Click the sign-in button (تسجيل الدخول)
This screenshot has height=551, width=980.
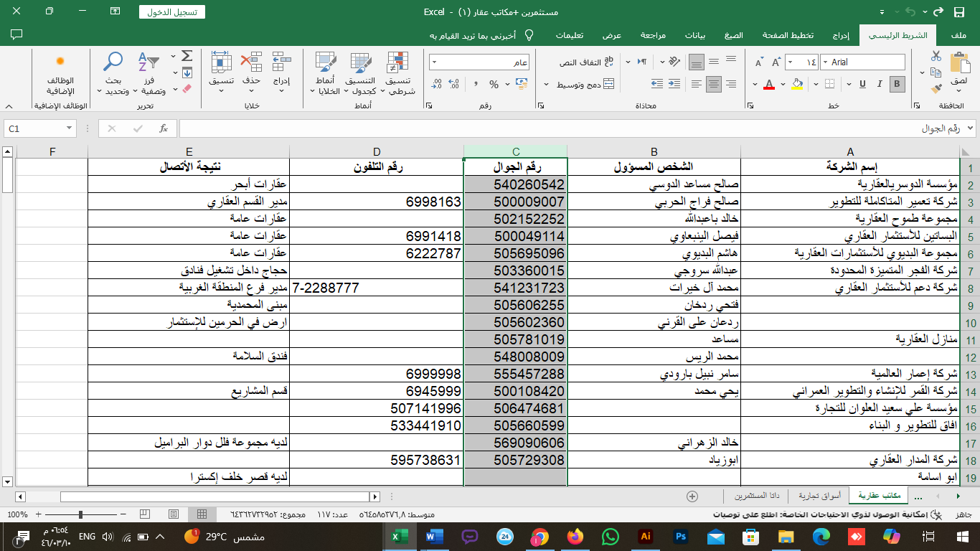pyautogui.click(x=171, y=12)
